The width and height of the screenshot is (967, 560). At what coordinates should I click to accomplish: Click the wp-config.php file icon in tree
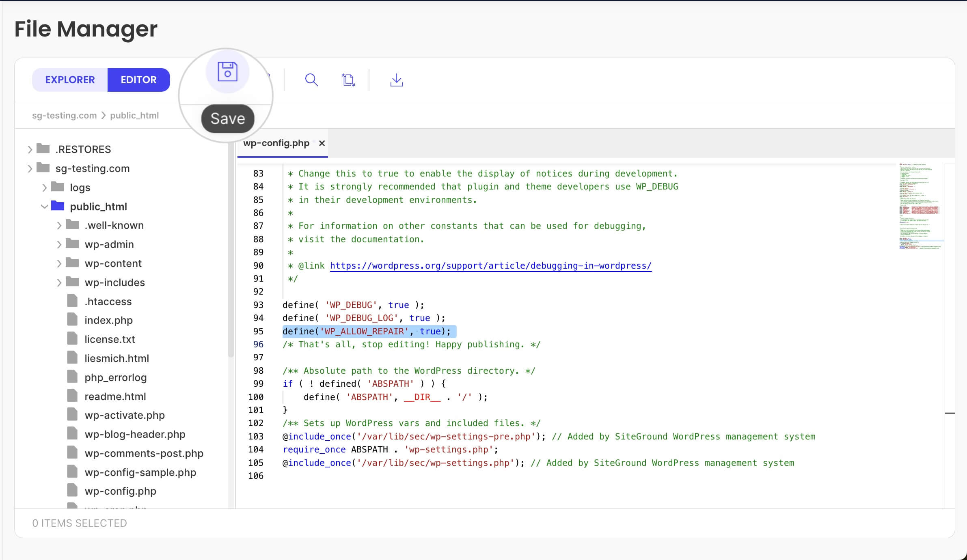[x=72, y=490]
